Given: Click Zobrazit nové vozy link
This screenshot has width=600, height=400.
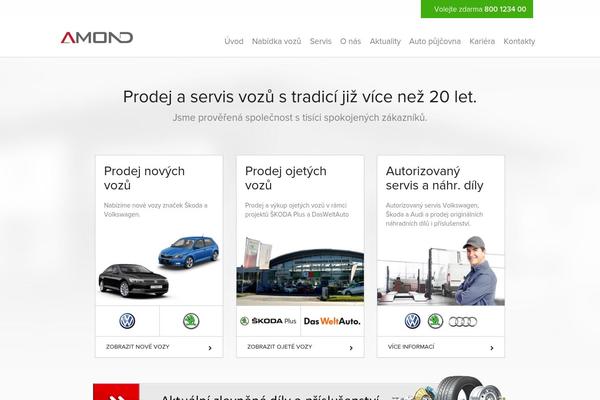Looking at the screenshot, I should coord(137,347).
